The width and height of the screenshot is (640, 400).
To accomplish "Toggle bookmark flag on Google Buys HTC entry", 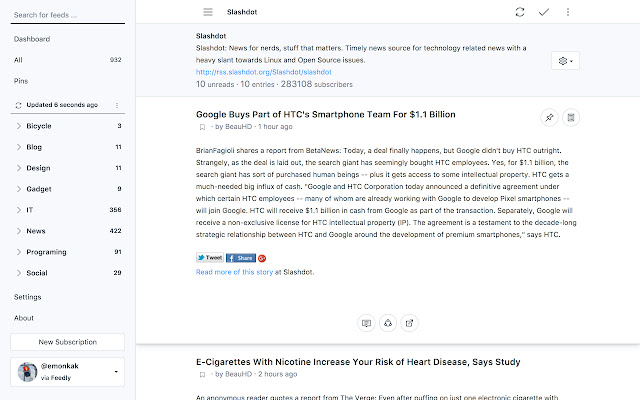I will (x=202, y=127).
